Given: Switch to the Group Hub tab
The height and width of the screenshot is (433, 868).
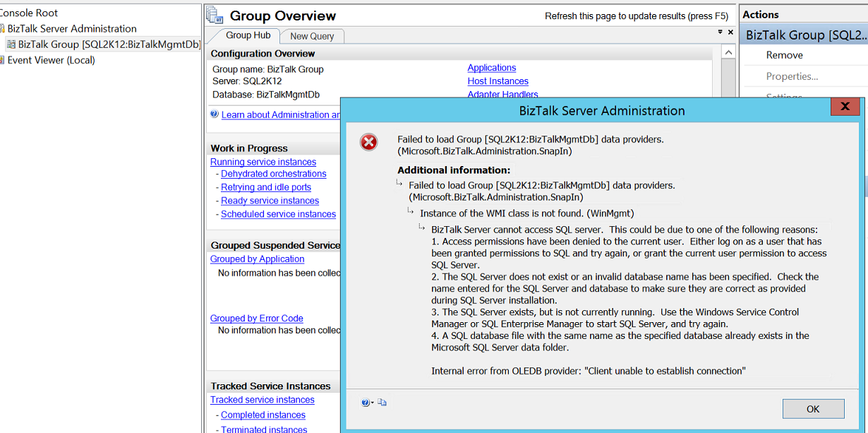Looking at the screenshot, I should coord(248,35).
